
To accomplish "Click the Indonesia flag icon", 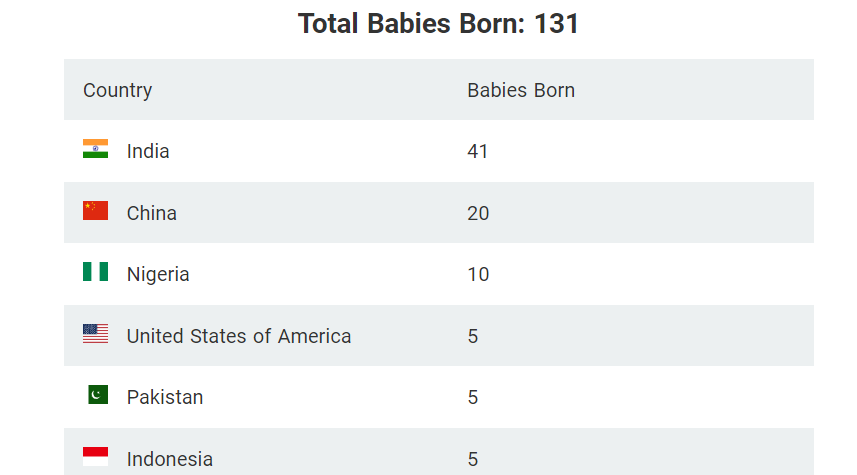I will point(95,456).
